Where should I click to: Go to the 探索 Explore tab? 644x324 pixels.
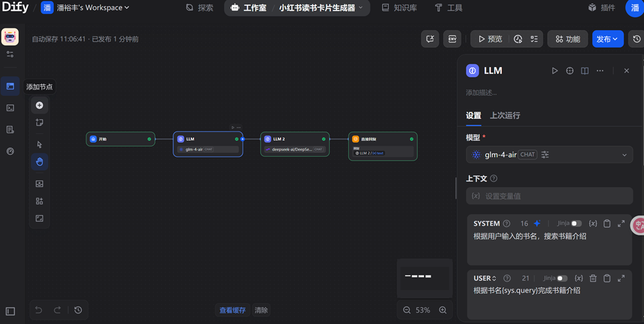(199, 7)
